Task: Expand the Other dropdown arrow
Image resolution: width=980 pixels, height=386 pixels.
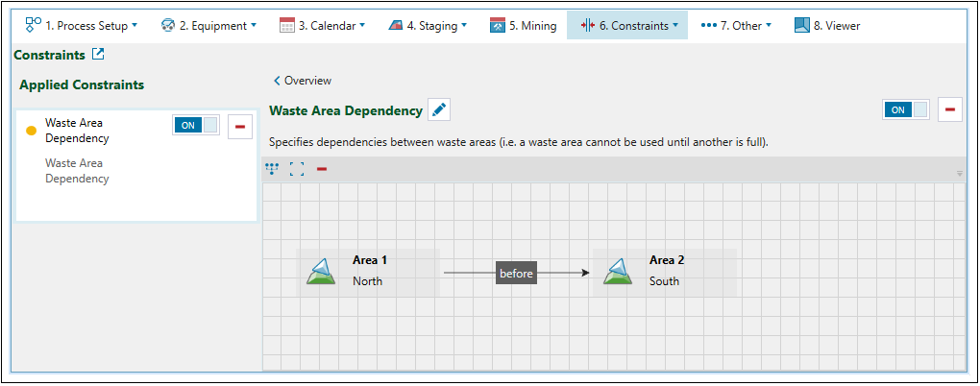Action: [769, 26]
